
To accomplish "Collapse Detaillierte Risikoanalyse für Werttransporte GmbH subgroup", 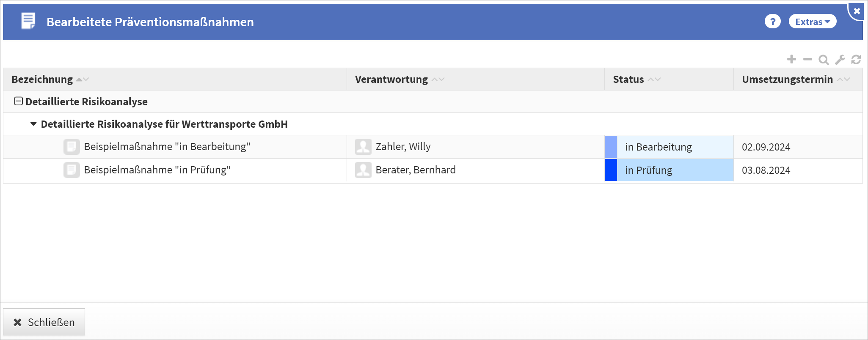I will (33, 124).
